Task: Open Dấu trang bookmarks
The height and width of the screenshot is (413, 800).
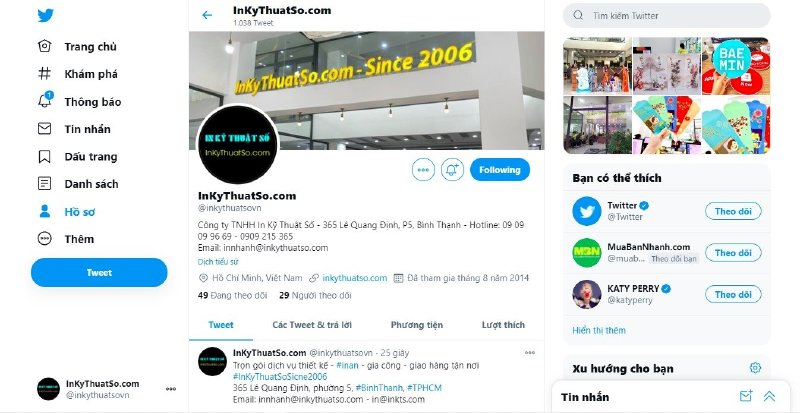Action: (78, 157)
